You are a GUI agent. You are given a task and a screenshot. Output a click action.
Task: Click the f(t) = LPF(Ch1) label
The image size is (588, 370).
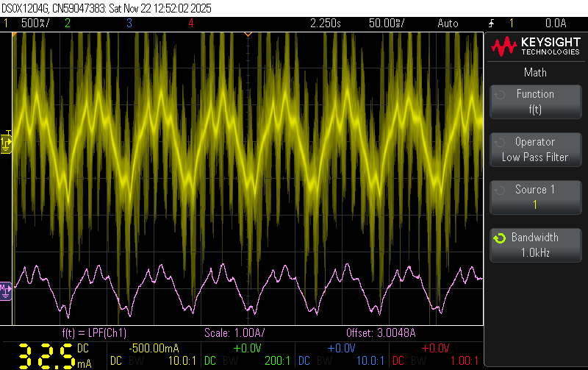click(x=94, y=332)
